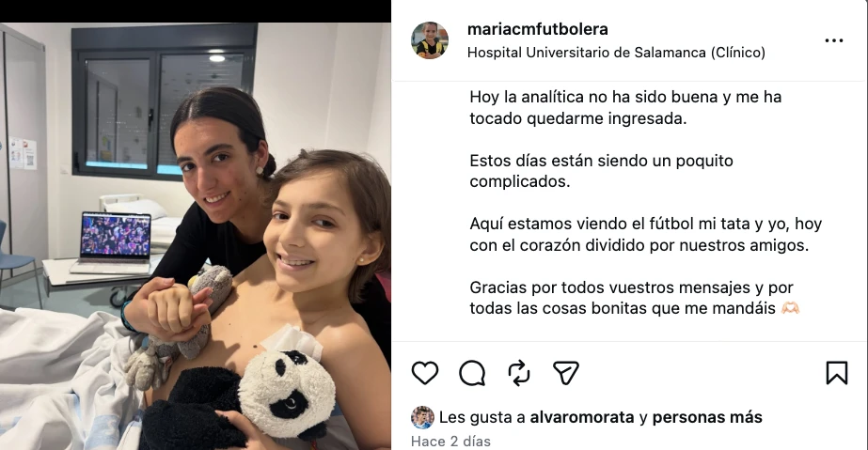
Task: Open comments with the speech bubble icon
Action: pyautogui.click(x=472, y=373)
